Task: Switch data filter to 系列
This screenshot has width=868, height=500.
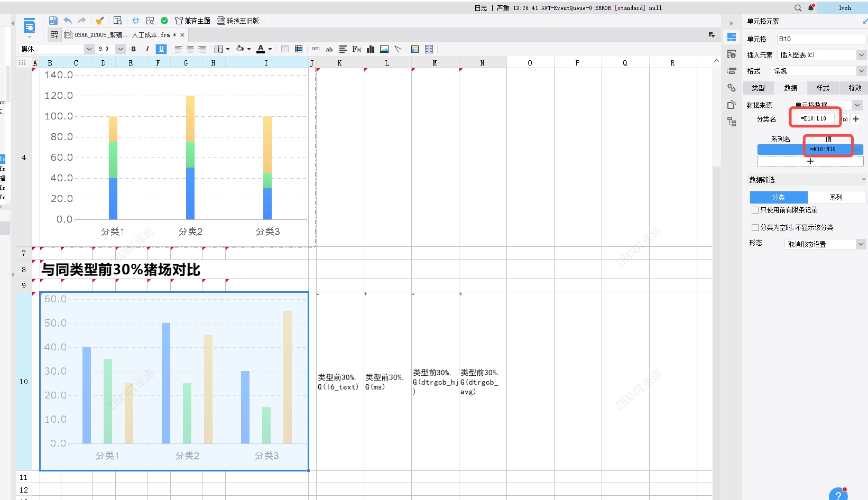Action: pos(836,197)
